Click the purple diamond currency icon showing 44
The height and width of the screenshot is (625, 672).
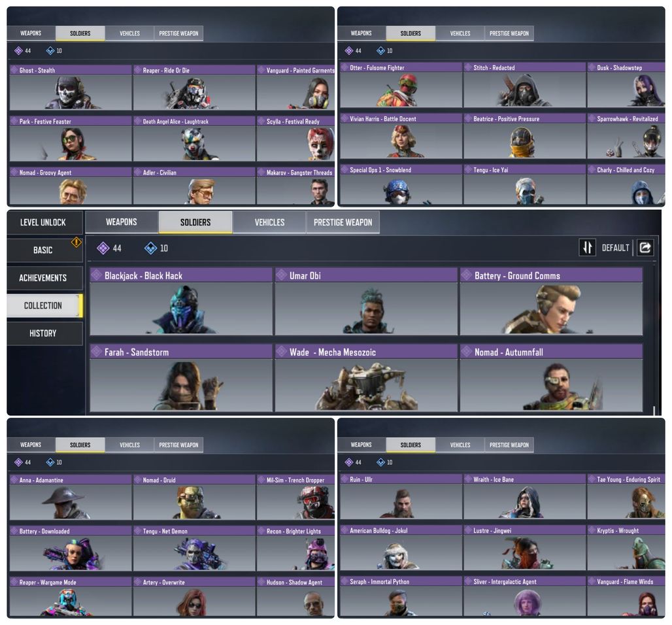103,248
